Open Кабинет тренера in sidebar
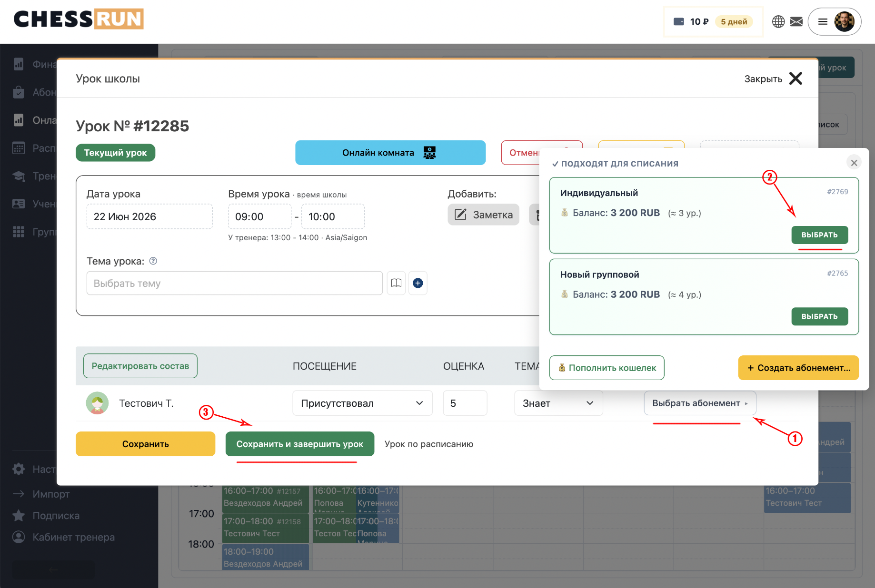 (x=73, y=537)
